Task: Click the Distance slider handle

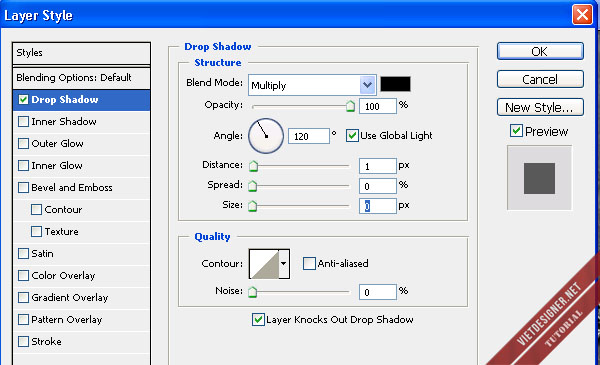Action: click(253, 166)
